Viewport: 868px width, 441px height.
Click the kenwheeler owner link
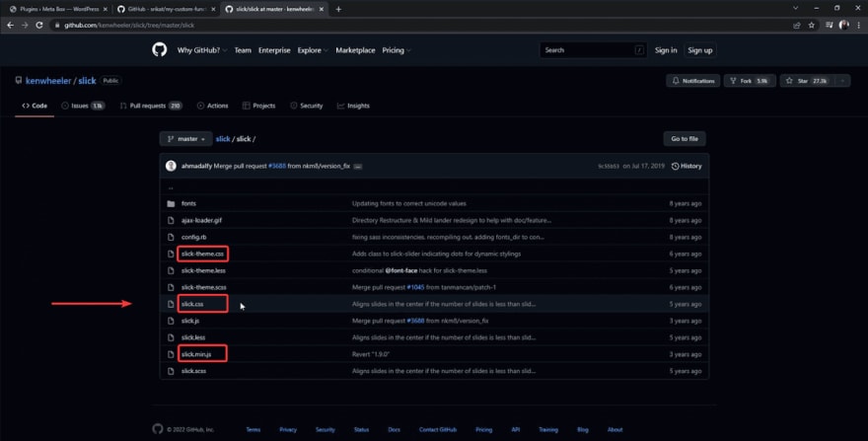(48, 80)
